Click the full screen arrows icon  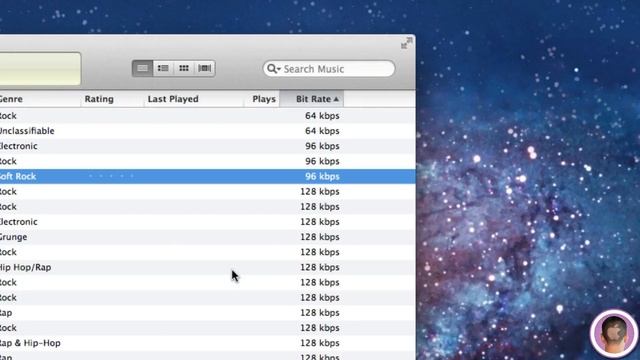coord(407,43)
